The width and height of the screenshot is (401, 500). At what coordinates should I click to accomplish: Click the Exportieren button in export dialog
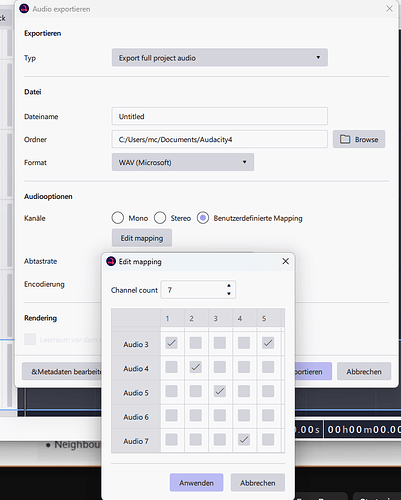[313, 371]
